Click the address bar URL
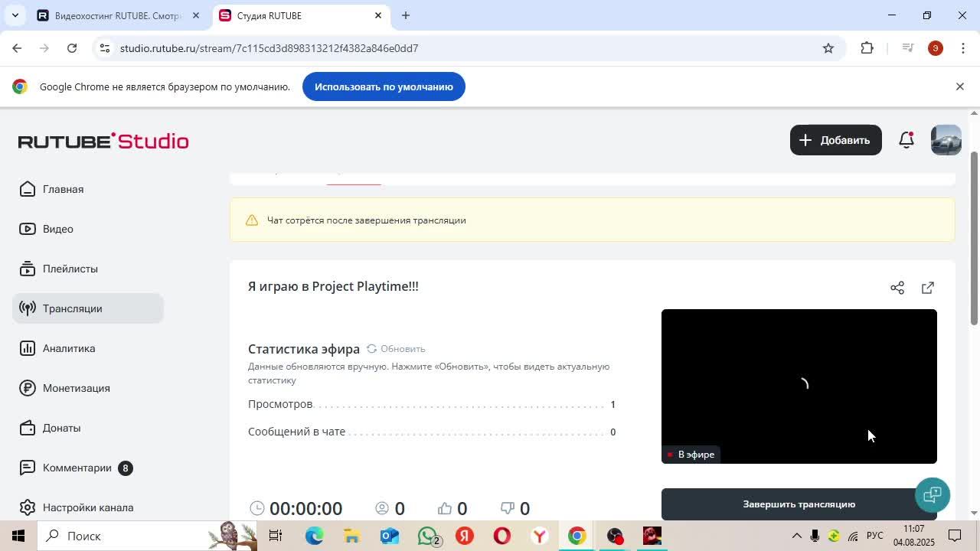The width and height of the screenshot is (980, 551). [269, 48]
